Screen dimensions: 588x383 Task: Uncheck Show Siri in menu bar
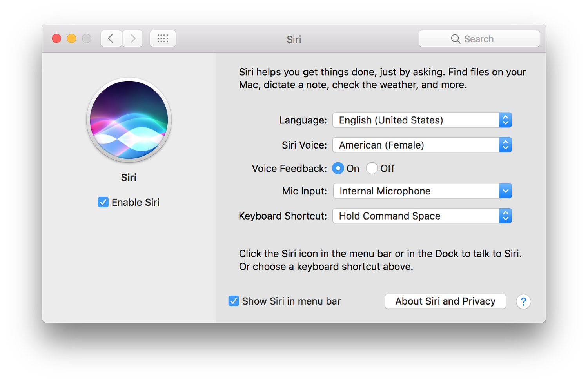(x=234, y=301)
